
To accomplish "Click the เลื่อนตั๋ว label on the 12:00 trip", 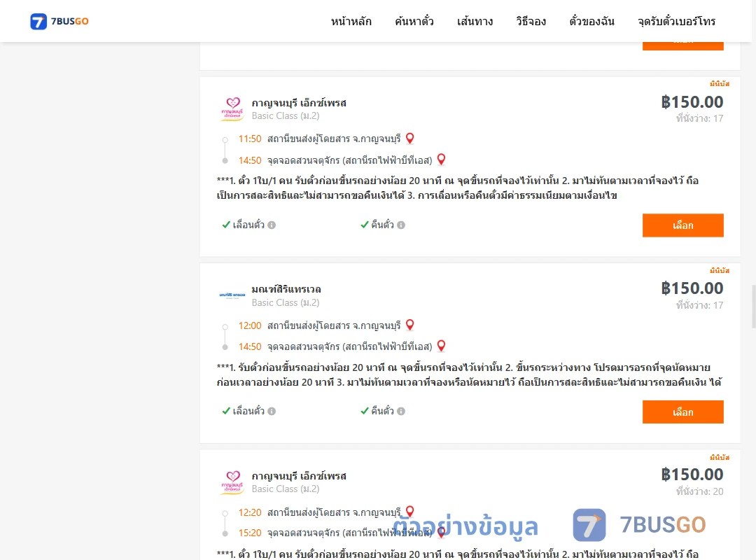I will [248, 411].
